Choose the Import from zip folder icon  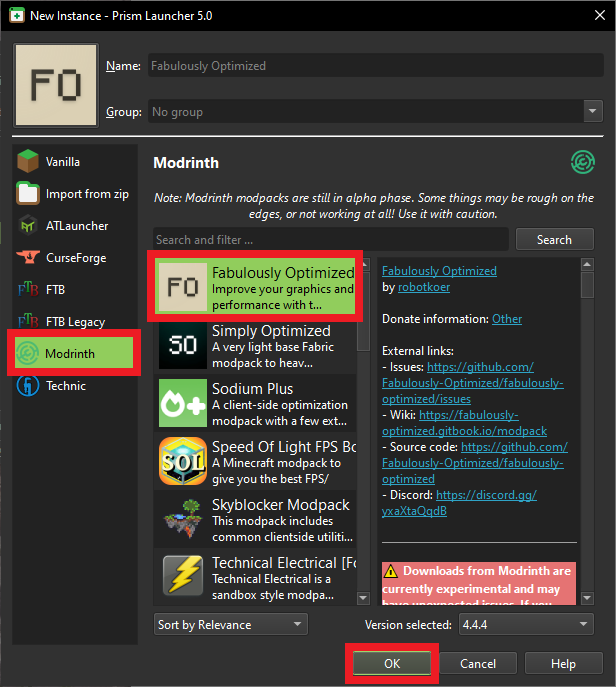tap(28, 193)
